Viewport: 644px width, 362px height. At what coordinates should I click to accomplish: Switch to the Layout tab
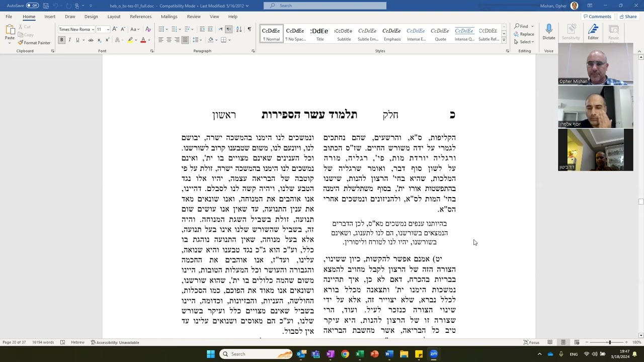(x=114, y=17)
